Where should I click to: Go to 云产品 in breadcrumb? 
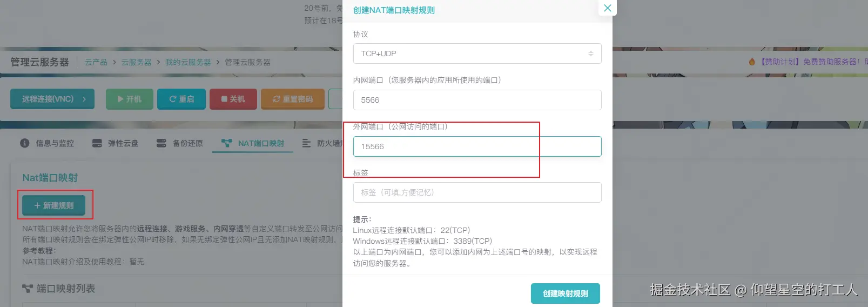[x=96, y=62]
